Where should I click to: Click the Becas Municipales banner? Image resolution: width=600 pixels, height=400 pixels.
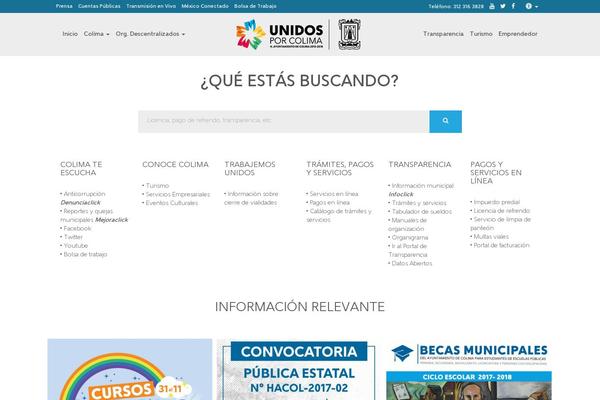[469, 369]
